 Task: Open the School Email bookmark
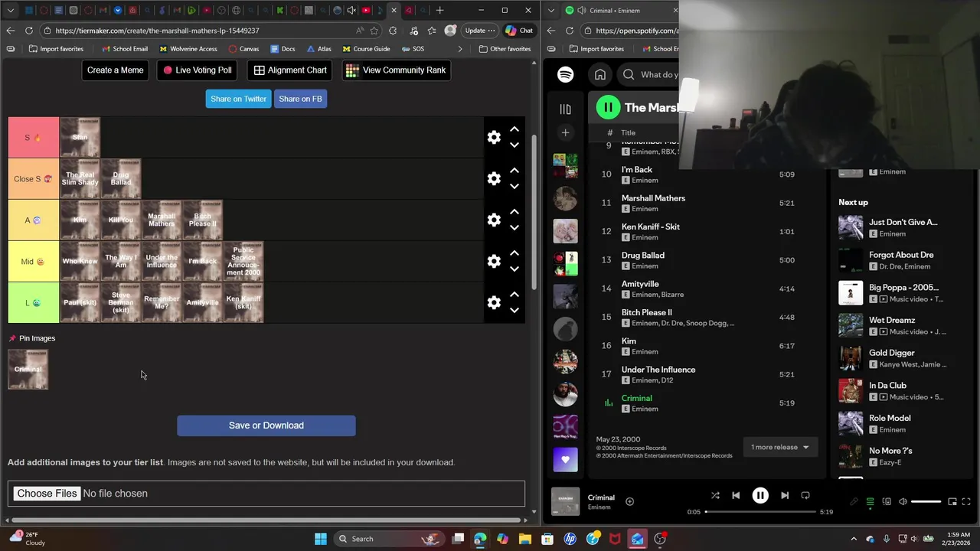125,49
